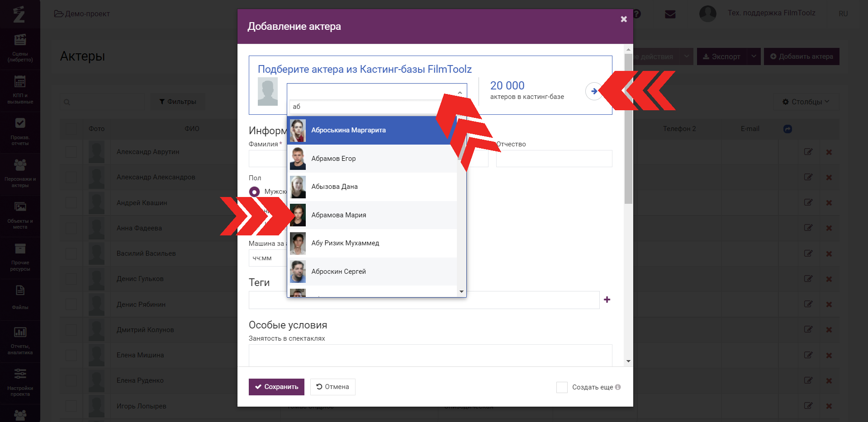This screenshot has width=868, height=422.
Task: Open Настройки проекта sidebar section
Action: point(20,383)
